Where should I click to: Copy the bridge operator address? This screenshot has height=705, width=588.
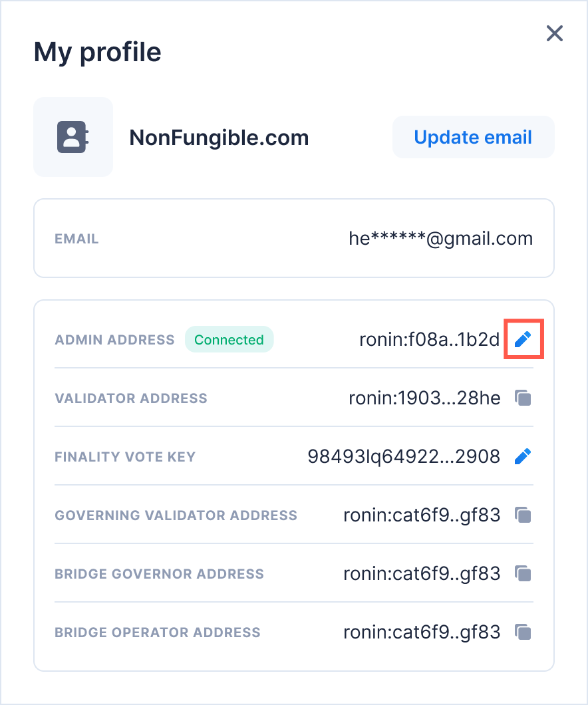click(523, 633)
